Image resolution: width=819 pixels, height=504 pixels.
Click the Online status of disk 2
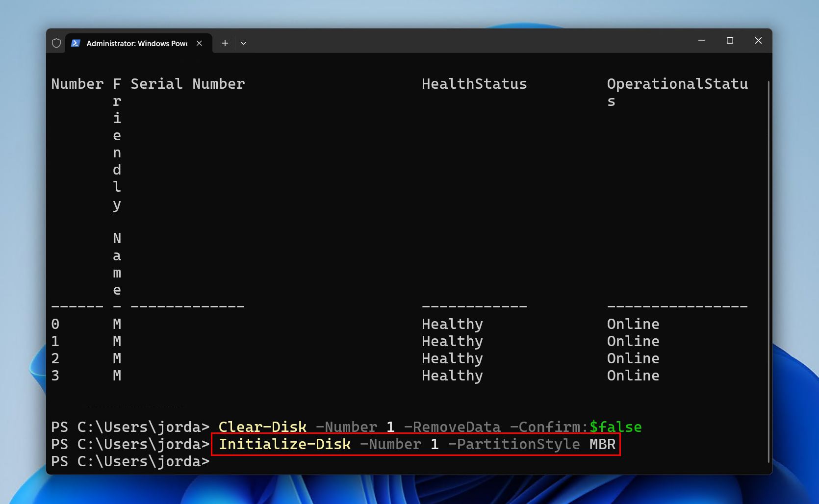click(x=633, y=358)
